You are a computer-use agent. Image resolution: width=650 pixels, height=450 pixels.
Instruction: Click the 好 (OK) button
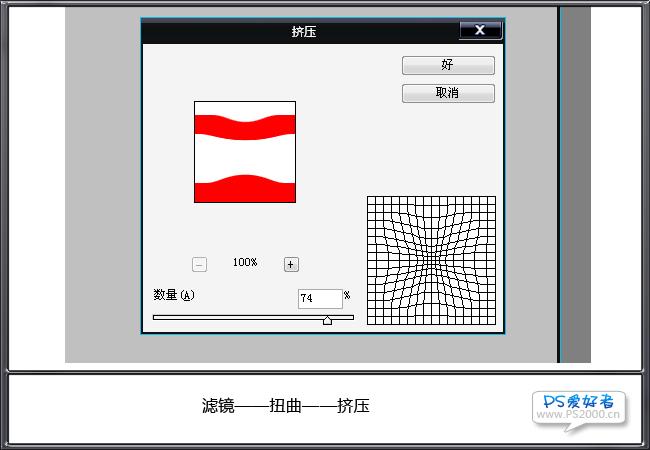448,65
